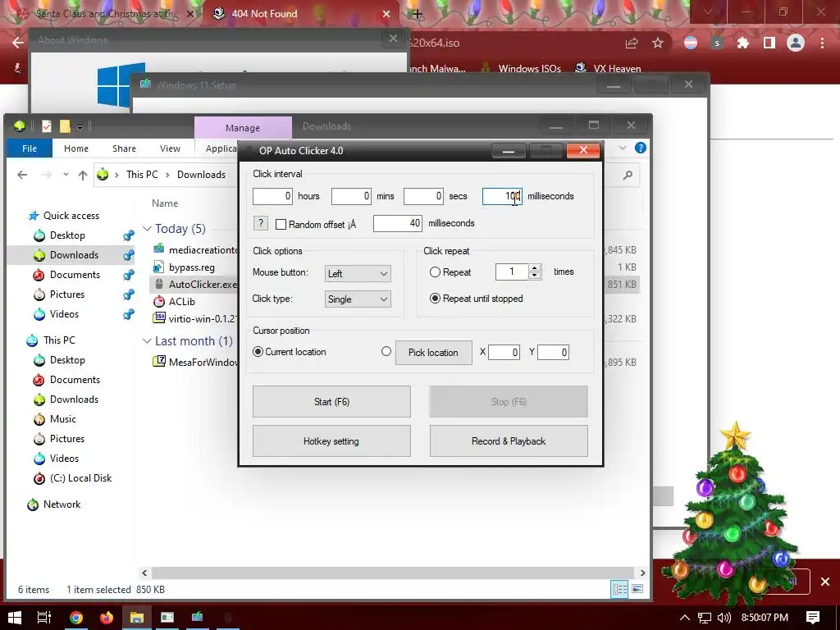This screenshot has width=840, height=630.
Task: Open the Click type dropdown
Action: pyautogui.click(x=358, y=299)
